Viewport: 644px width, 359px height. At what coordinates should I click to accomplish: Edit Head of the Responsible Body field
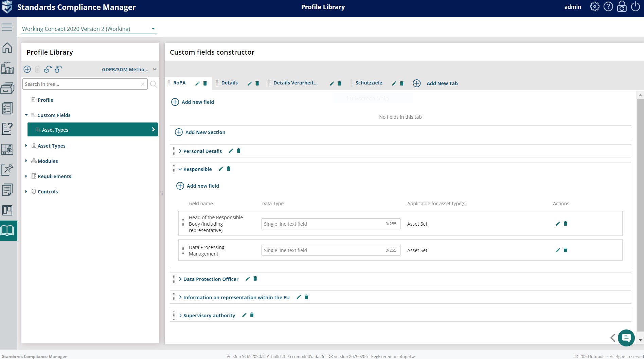558,224
